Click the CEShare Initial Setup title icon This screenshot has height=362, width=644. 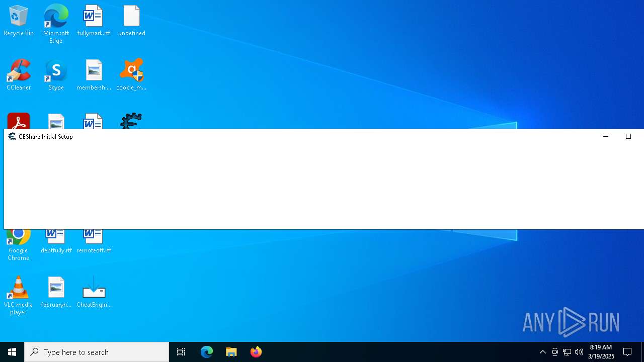point(12,136)
